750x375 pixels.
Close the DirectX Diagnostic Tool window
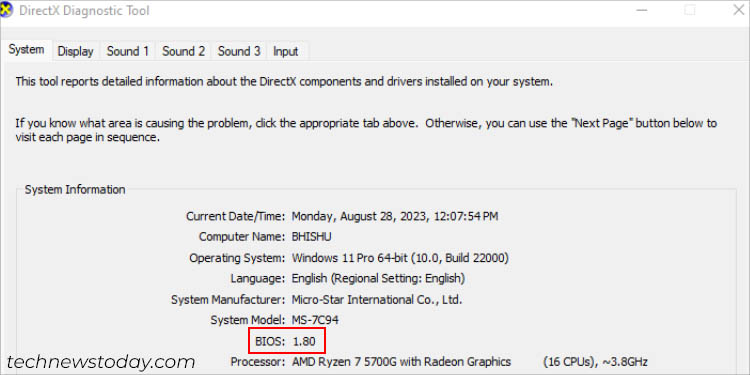pos(739,10)
